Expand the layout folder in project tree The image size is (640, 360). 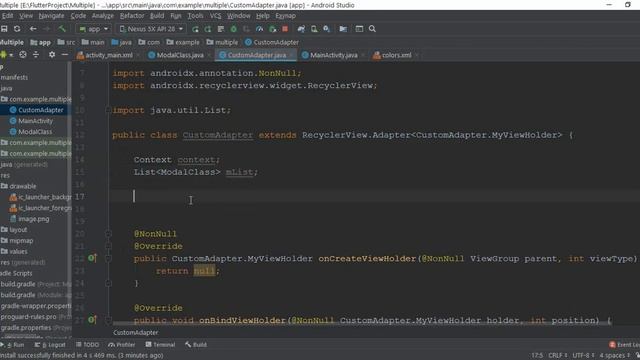coord(14,230)
